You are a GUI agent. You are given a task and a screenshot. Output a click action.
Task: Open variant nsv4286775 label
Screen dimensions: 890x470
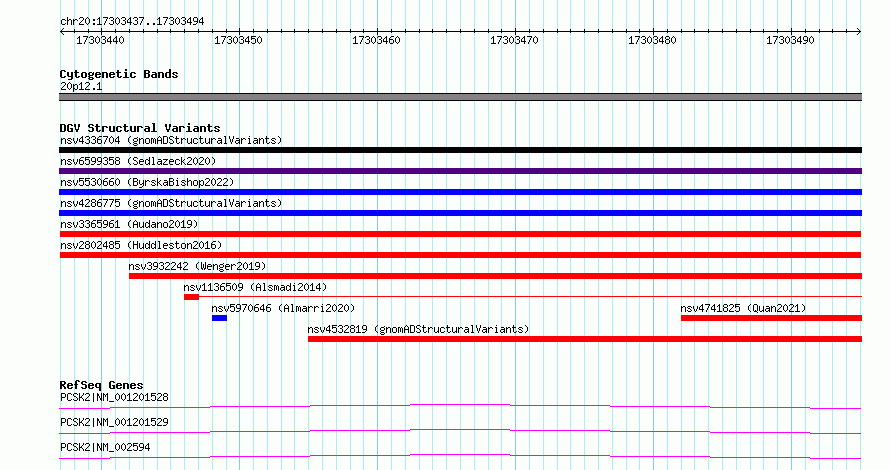(x=171, y=203)
